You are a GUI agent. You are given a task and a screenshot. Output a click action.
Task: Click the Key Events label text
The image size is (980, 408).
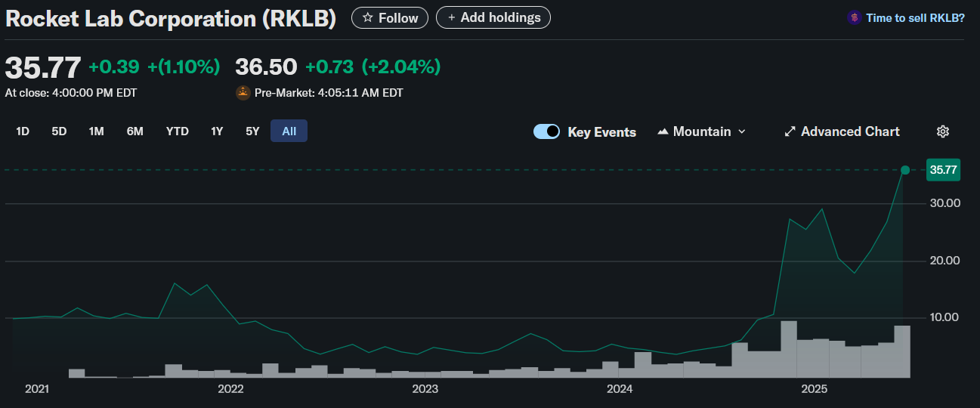(x=601, y=131)
